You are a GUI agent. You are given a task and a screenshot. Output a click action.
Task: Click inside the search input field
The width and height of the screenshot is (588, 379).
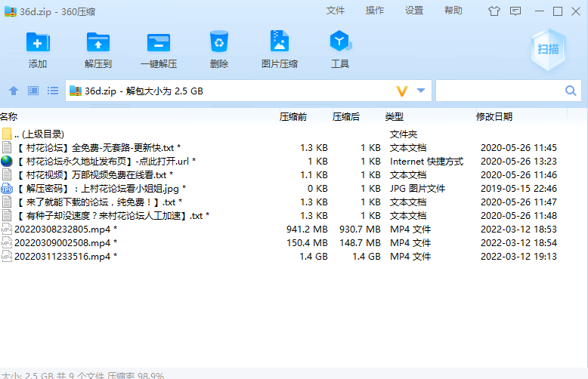click(x=499, y=91)
